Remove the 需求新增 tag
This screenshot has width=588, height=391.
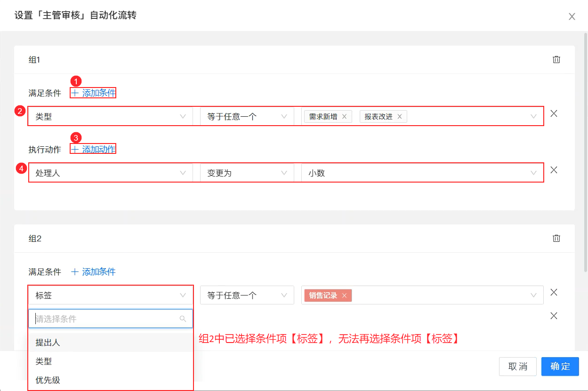(344, 117)
